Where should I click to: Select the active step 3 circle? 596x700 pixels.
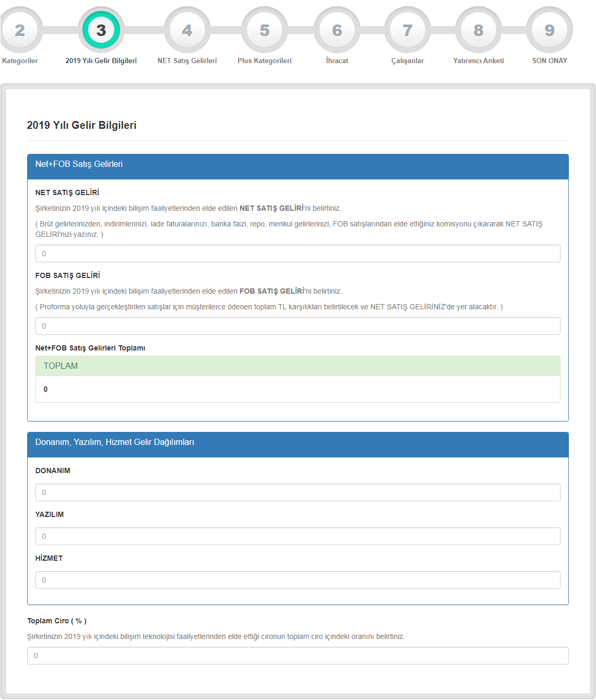pyautogui.click(x=101, y=30)
